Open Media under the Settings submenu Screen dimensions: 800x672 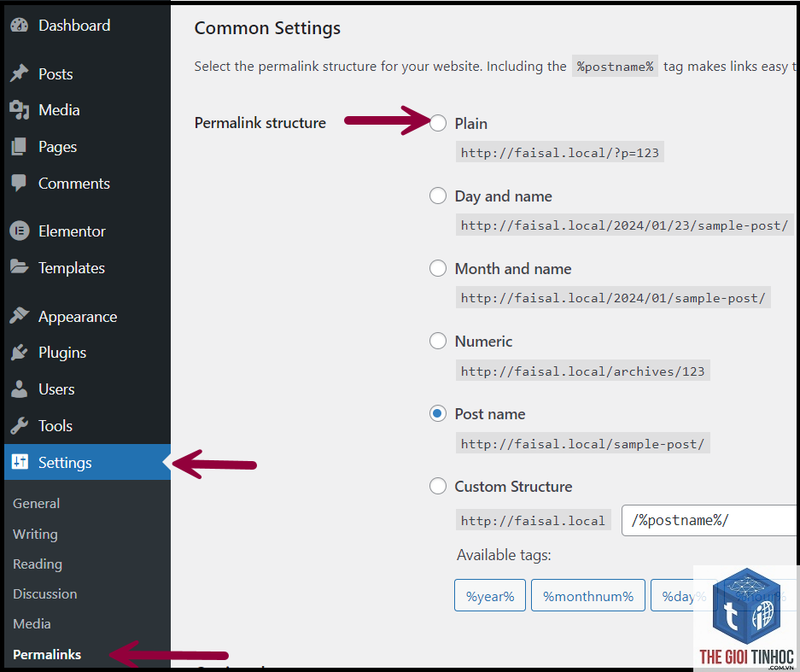coord(32,623)
